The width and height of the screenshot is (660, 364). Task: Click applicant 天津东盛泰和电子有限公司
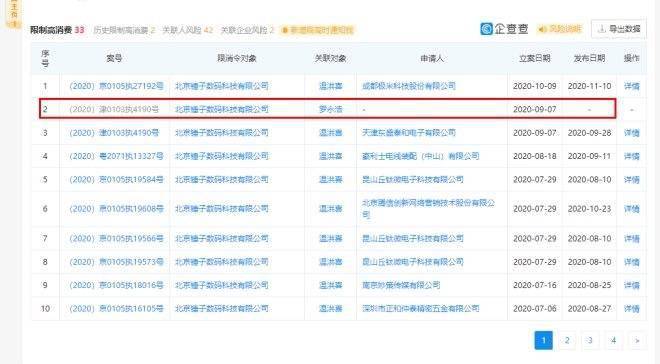pos(409,133)
